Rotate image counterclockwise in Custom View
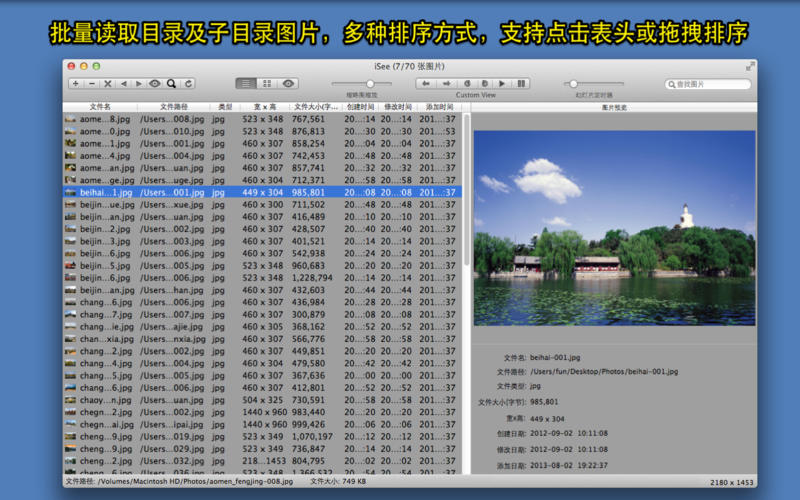 467,84
